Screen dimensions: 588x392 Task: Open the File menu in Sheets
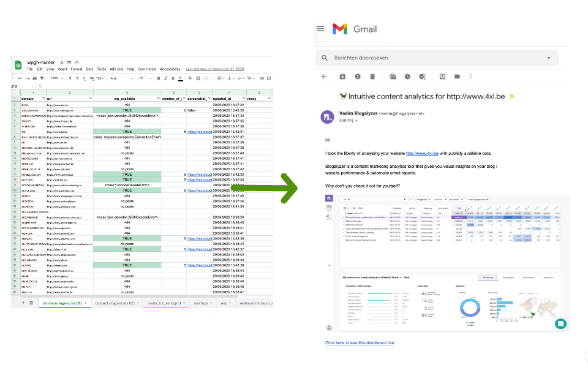[30, 69]
